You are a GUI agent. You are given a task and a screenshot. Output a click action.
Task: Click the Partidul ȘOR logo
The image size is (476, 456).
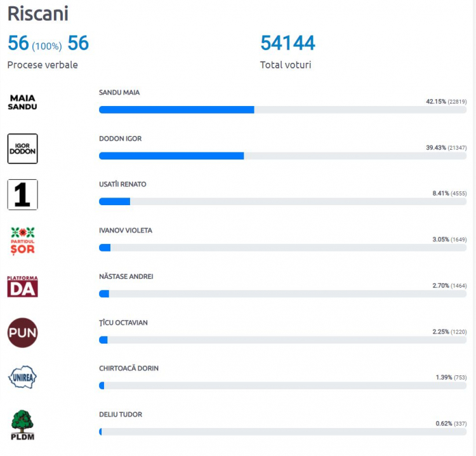(x=22, y=241)
